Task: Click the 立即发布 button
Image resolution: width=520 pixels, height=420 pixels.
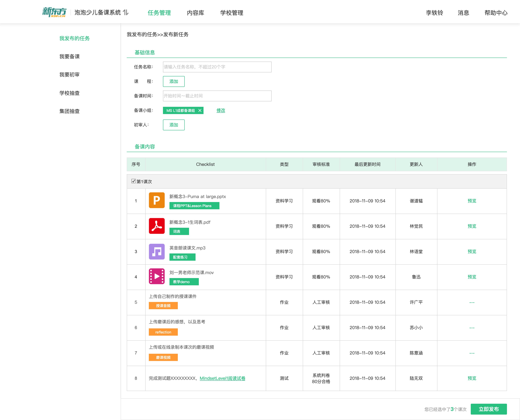Action: pyautogui.click(x=488, y=409)
